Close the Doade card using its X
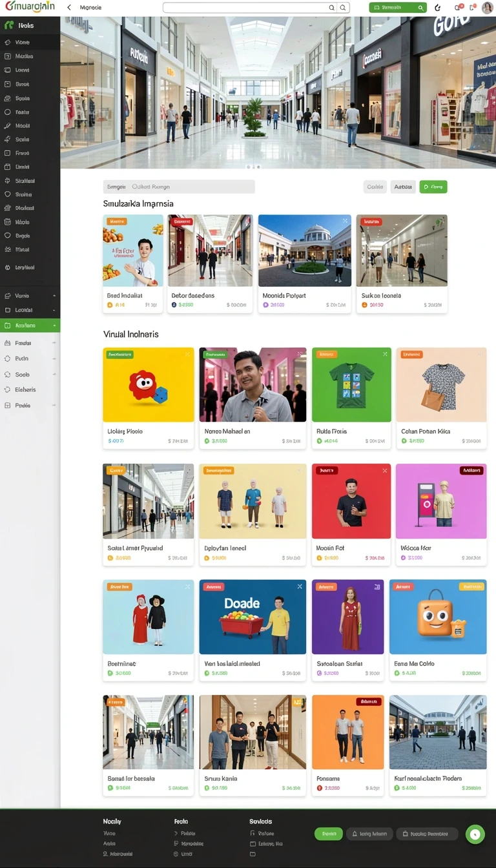This screenshot has width=496, height=868. pos(300,586)
